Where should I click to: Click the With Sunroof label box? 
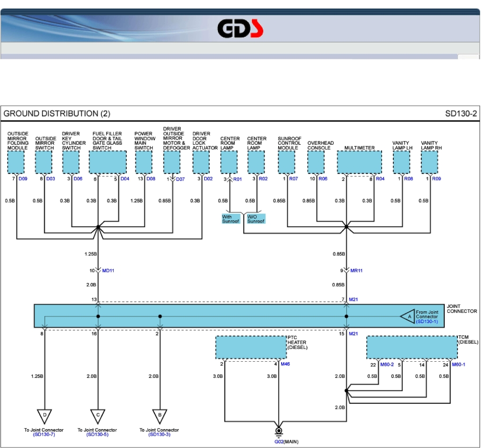pyautogui.click(x=230, y=219)
